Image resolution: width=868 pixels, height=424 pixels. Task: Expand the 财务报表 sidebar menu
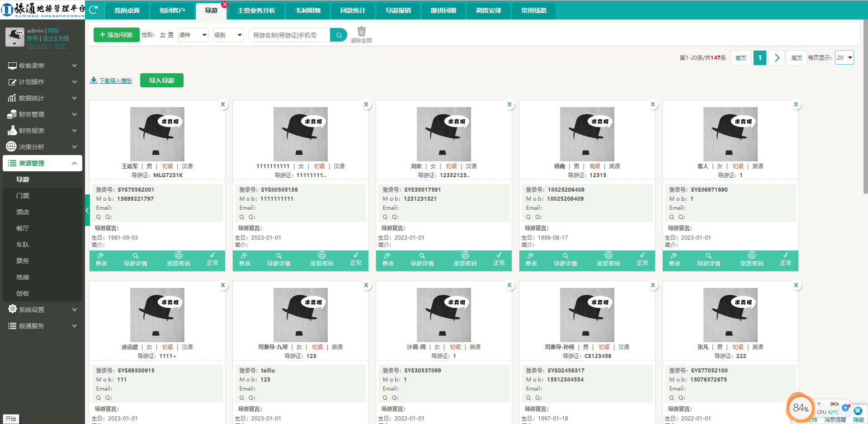pos(42,131)
